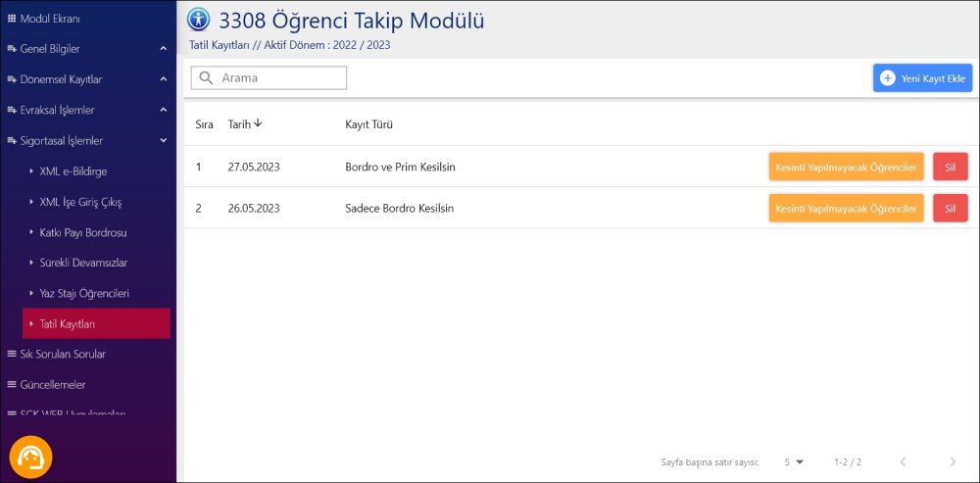Go to the next page arrow
Viewport: 980px width, 483px height.
[x=953, y=461]
